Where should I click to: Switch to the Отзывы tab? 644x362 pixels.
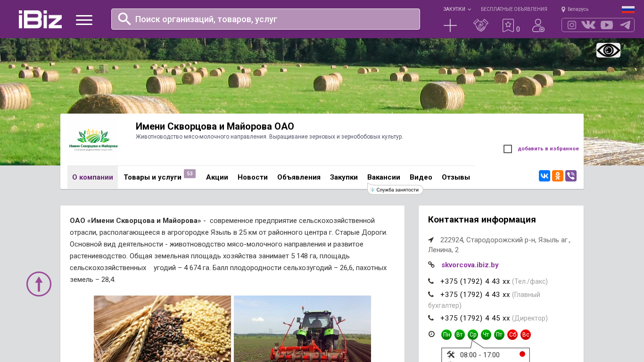coord(456,177)
